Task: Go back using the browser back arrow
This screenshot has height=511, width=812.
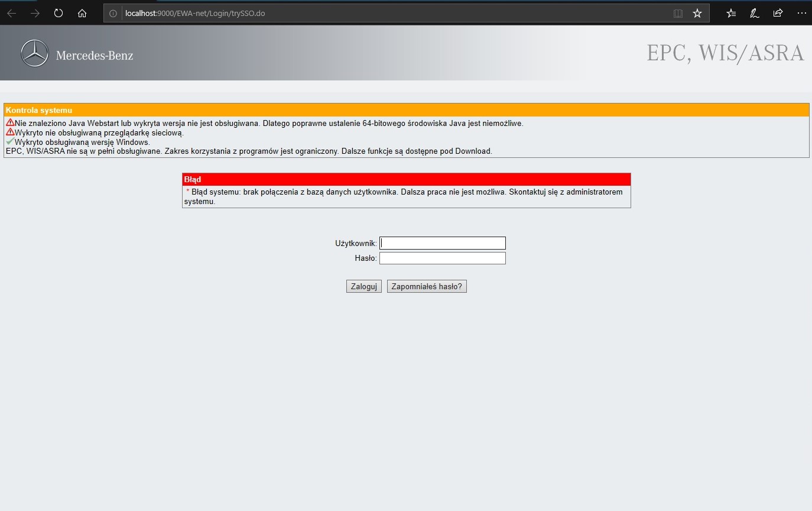Action: click(x=11, y=13)
